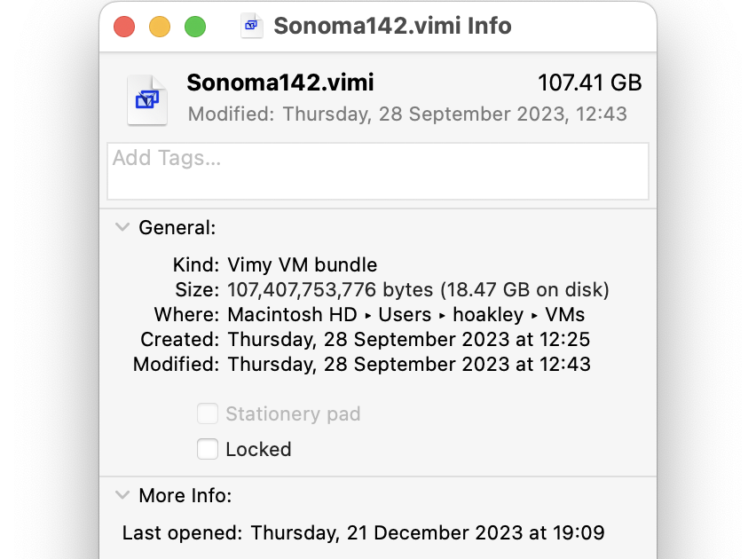Click the VMs folder in Where path
The image size is (756, 559).
(564, 314)
